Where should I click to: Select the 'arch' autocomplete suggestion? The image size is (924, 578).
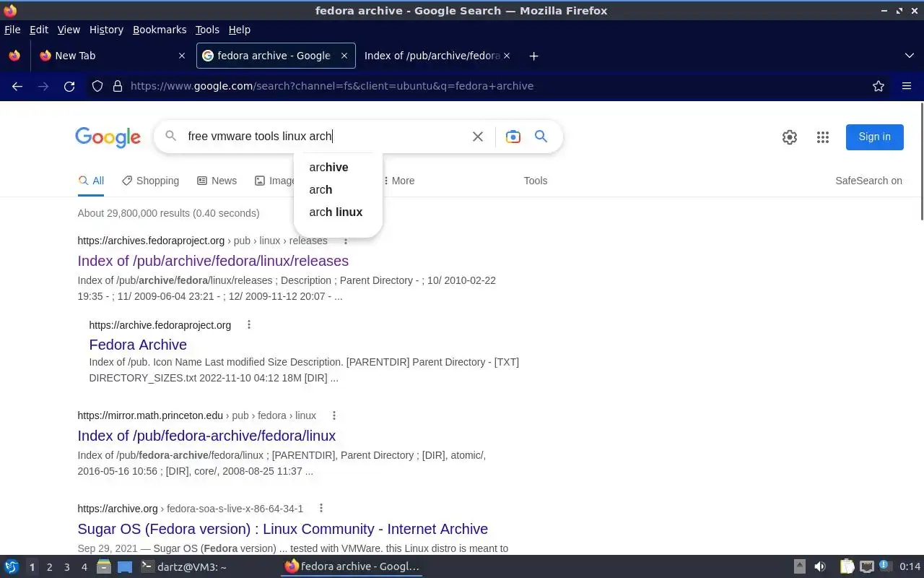[338, 189]
